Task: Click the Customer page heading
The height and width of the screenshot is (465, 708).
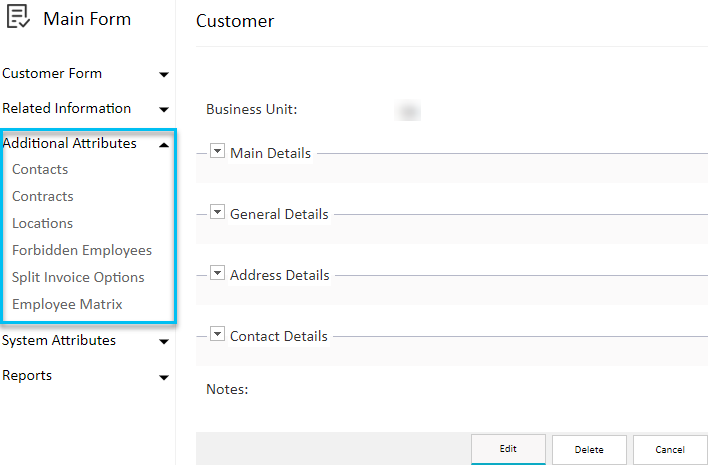Action: pos(235,21)
